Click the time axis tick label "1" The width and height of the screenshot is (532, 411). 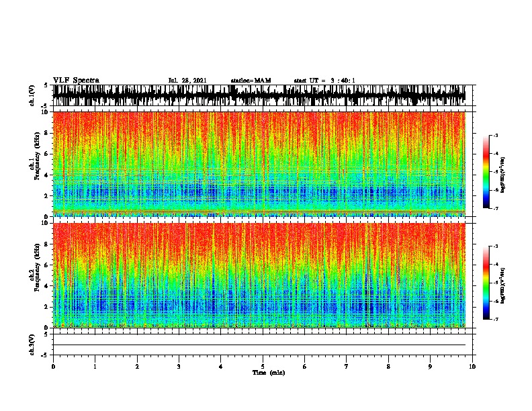pos(95,367)
